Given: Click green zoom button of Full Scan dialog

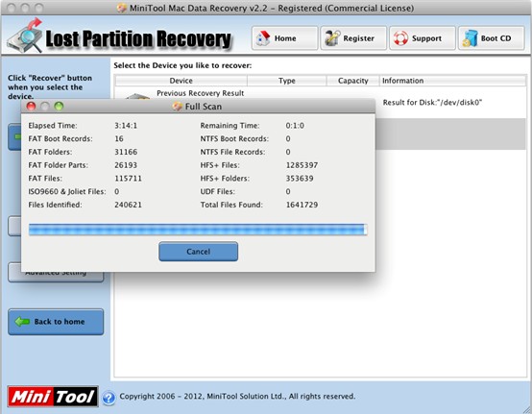Looking at the screenshot, I should coord(59,107).
